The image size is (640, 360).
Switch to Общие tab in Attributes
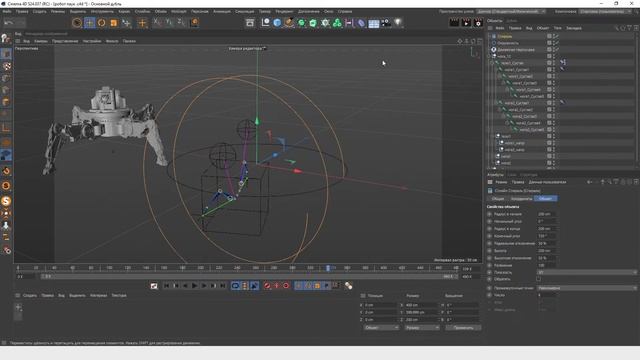[x=498, y=199]
